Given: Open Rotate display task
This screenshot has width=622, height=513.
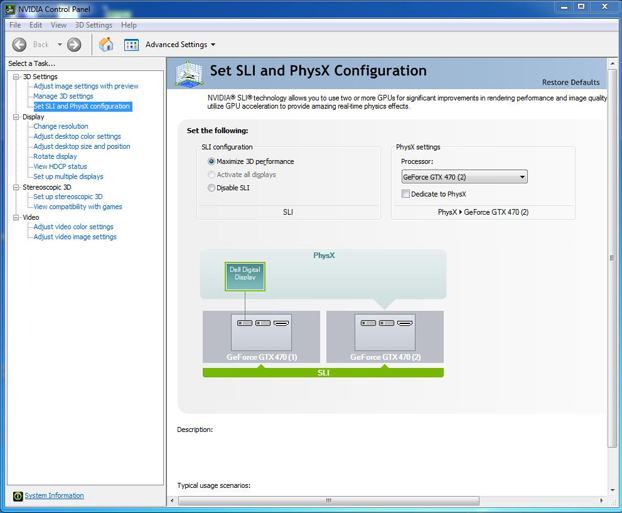Looking at the screenshot, I should tap(55, 156).
